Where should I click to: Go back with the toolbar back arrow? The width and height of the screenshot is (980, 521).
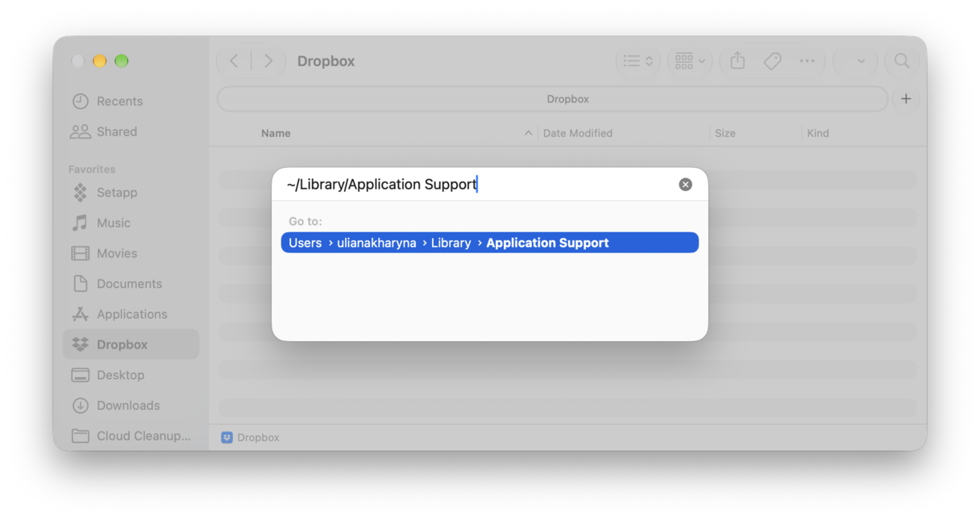[234, 61]
